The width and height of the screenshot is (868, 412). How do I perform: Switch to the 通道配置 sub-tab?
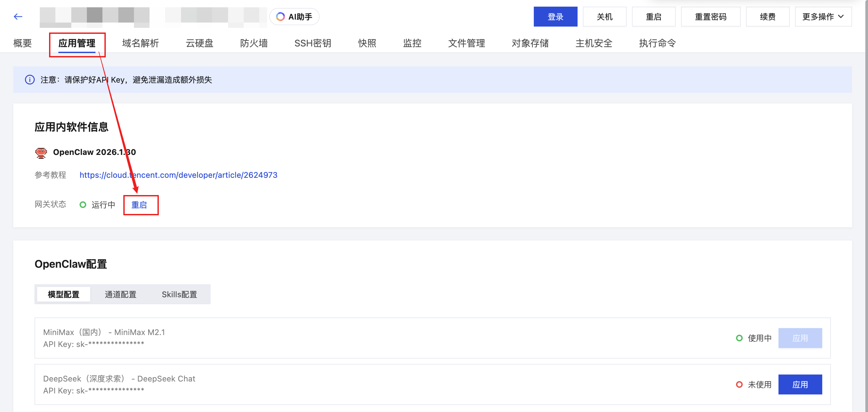pos(120,294)
